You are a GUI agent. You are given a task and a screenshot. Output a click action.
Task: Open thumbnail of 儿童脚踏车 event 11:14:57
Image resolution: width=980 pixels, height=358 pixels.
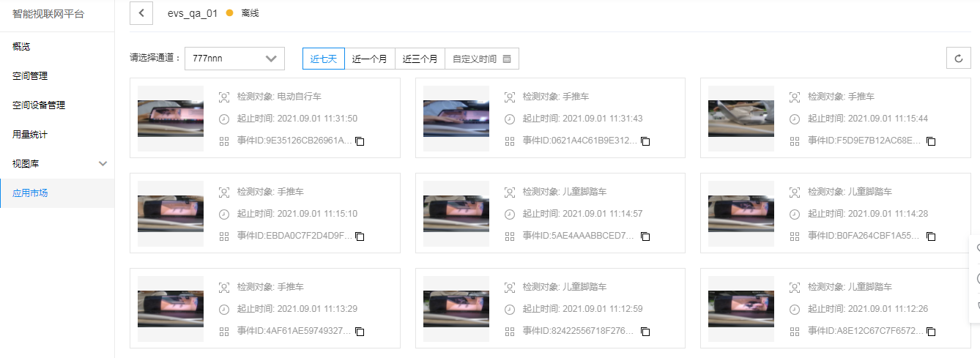click(456, 214)
